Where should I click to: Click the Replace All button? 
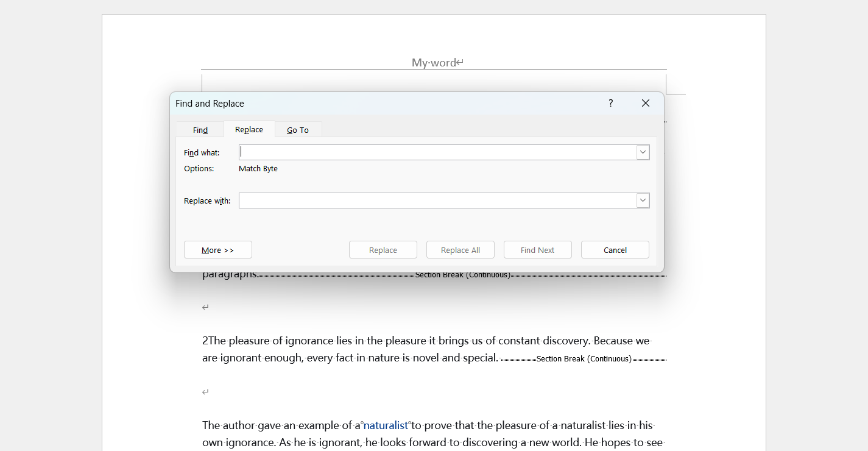(x=460, y=250)
